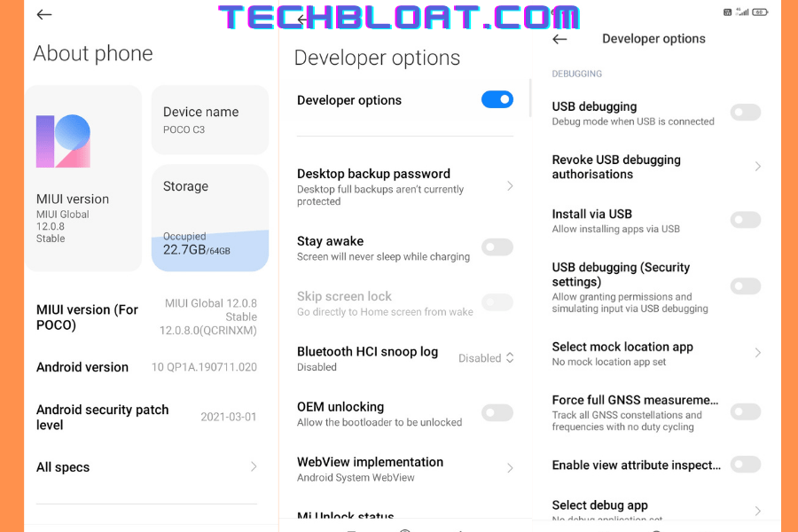Screen dimensions: 798x532
Task: Expand All specs entry
Action: [x=146, y=467]
